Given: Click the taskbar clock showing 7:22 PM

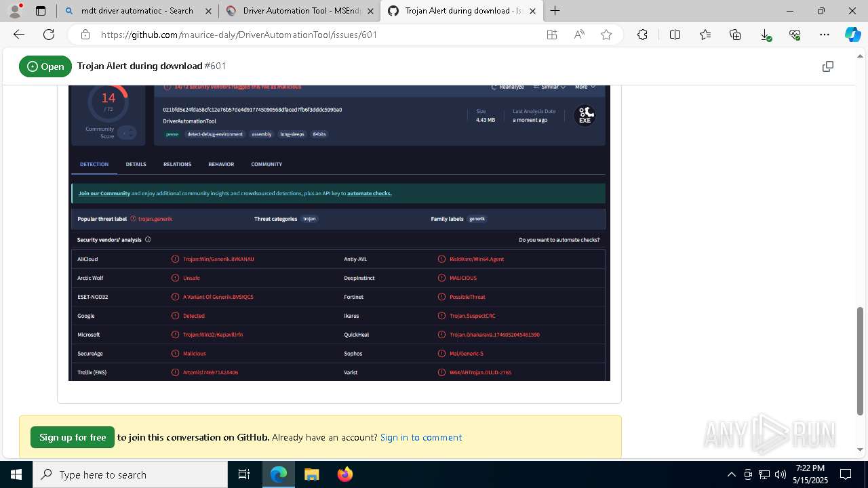Looking at the screenshot, I should point(810,474).
